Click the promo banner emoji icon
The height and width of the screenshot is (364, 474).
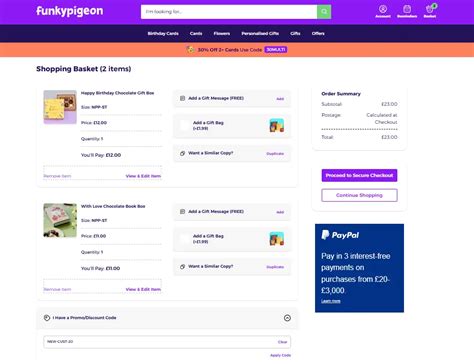190,50
